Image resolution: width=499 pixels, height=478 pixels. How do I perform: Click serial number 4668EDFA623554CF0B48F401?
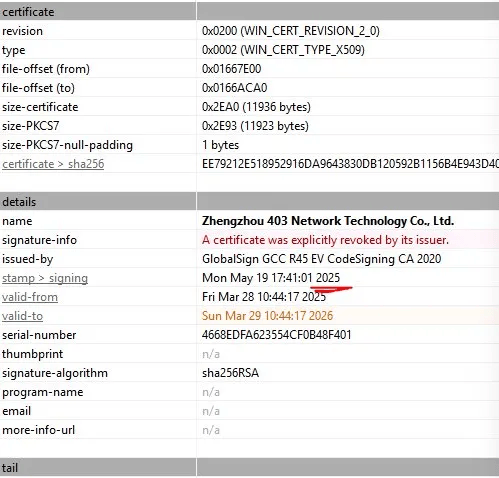tap(277, 335)
